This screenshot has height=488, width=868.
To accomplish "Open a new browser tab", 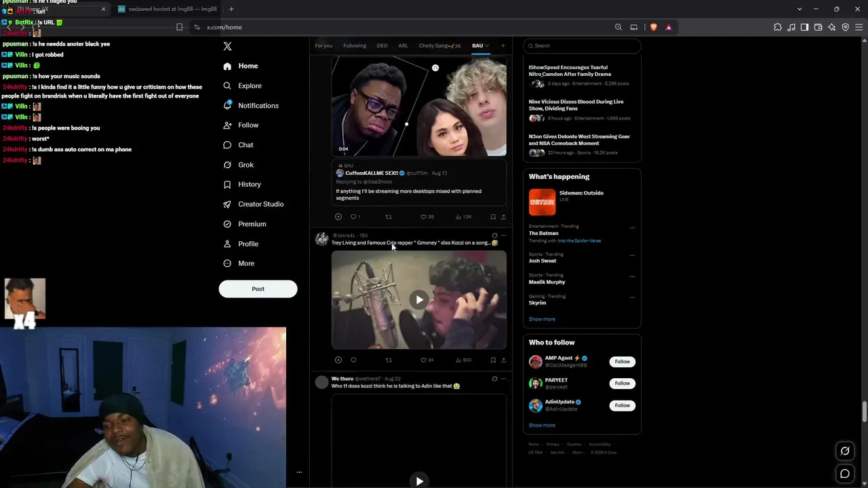I will [x=231, y=9].
